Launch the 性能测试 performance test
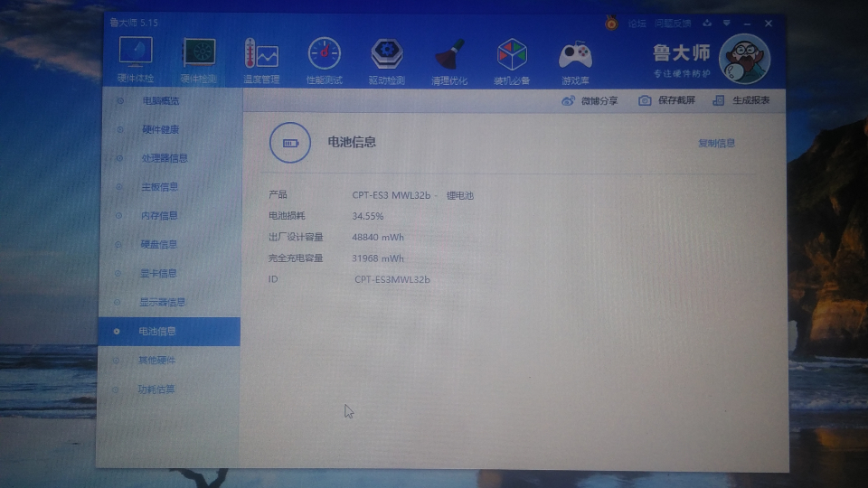Viewport: 868px width, 488px height. coord(325,61)
